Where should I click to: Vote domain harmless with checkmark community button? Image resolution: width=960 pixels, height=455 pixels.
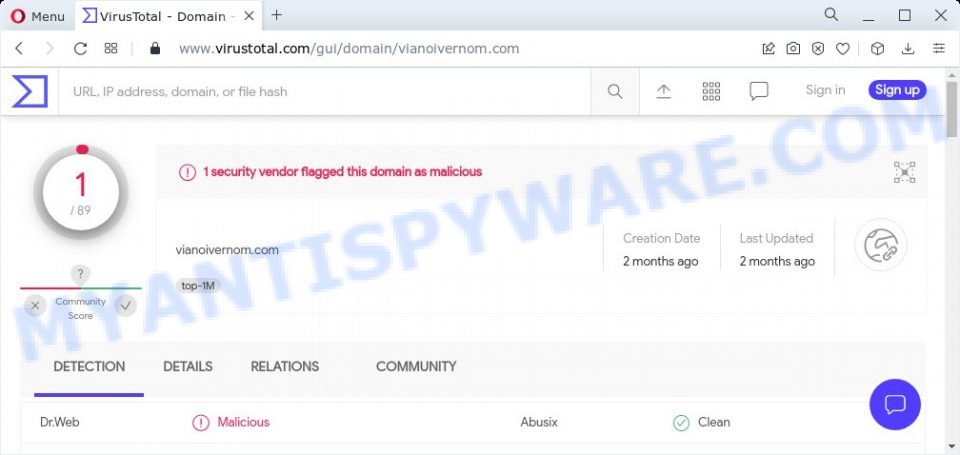click(126, 306)
